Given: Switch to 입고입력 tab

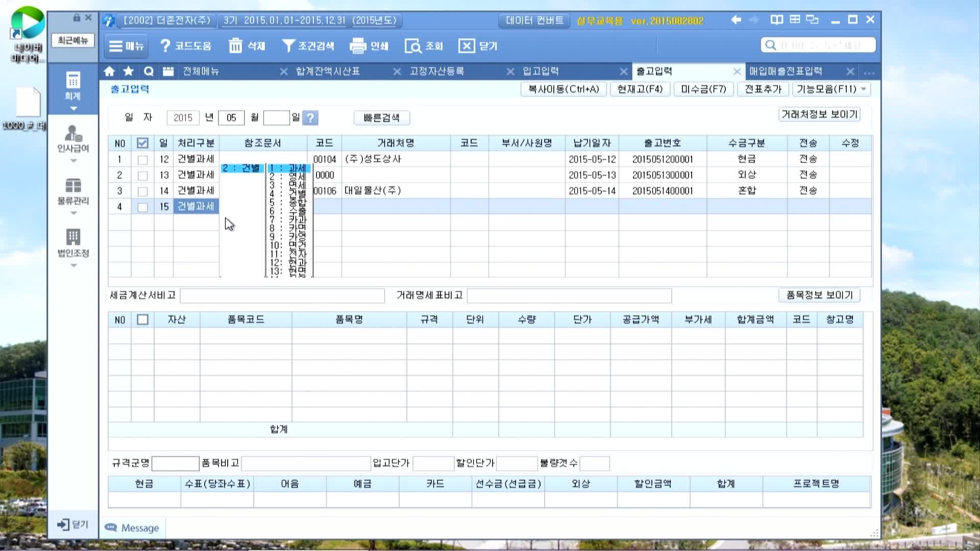Looking at the screenshot, I should 541,71.
